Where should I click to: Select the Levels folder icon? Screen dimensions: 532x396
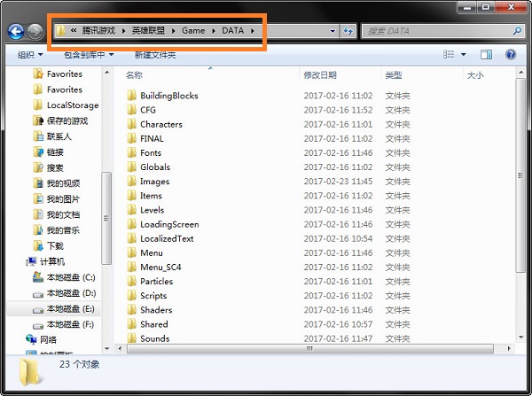coord(132,210)
